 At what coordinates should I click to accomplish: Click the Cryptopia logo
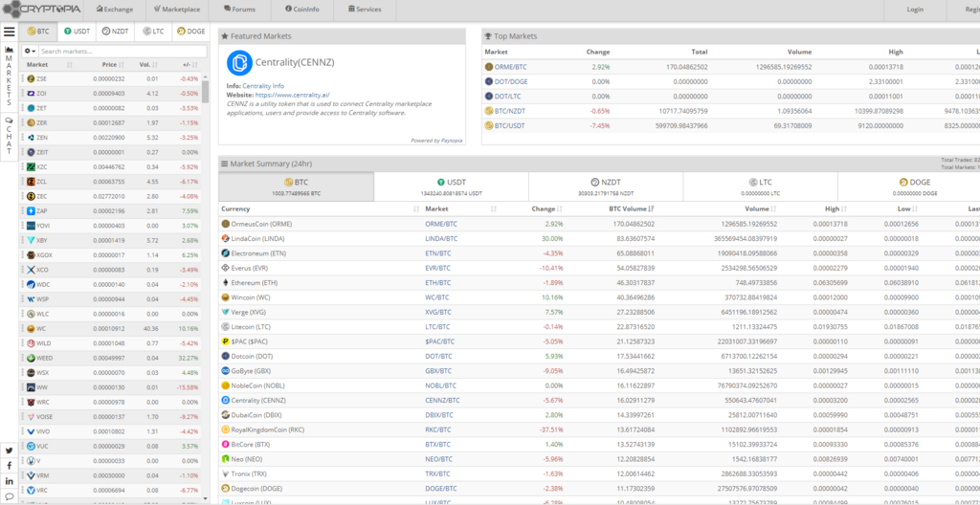40,9
